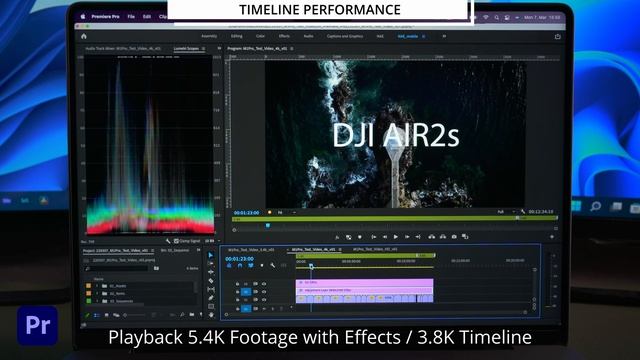Click the Go to Out button

click(x=418, y=237)
